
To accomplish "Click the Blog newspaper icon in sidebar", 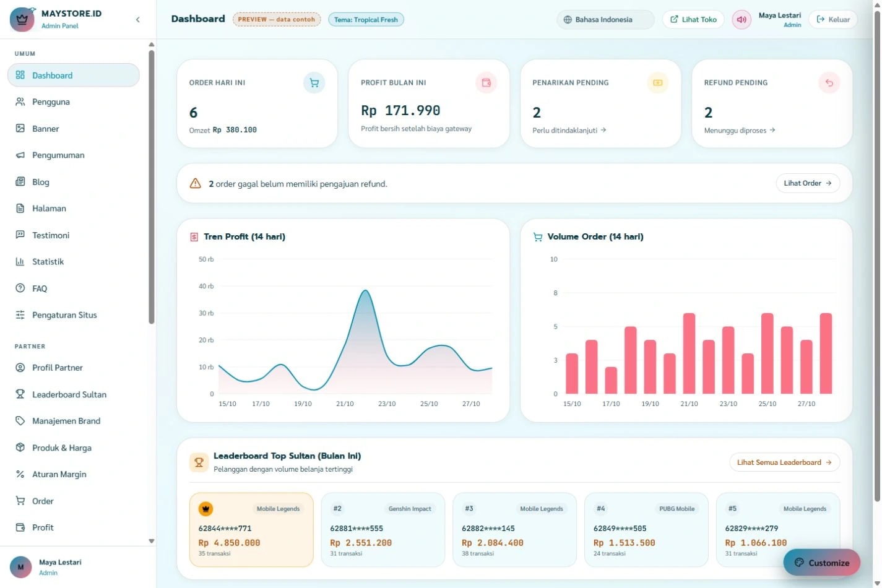I will point(20,182).
